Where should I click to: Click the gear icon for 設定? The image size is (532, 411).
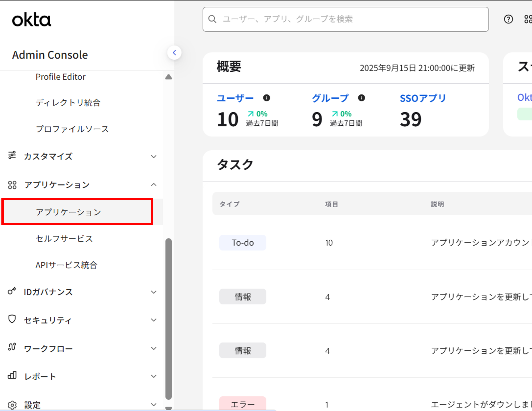12,405
